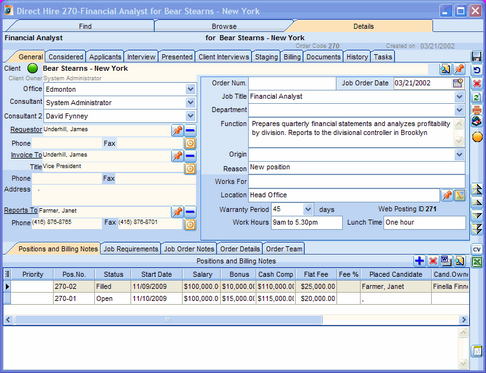Select position row 270-02
Screen dimensions: 486x373
237,287
